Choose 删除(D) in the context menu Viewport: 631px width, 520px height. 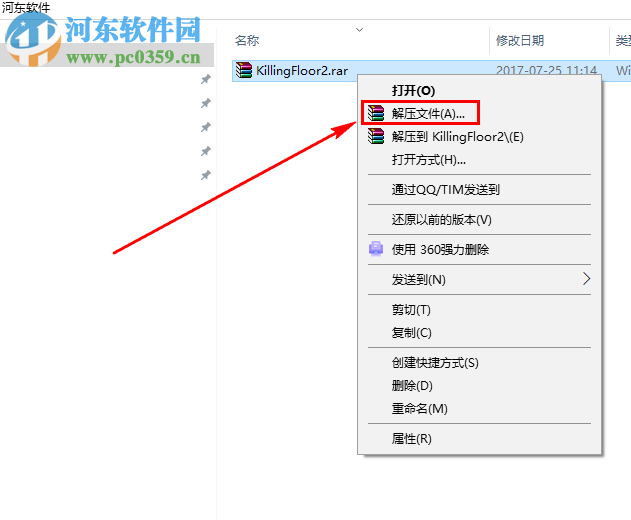pos(412,386)
